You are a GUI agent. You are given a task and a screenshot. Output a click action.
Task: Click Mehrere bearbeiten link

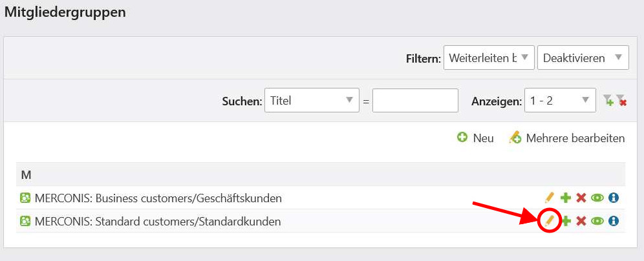(x=567, y=138)
